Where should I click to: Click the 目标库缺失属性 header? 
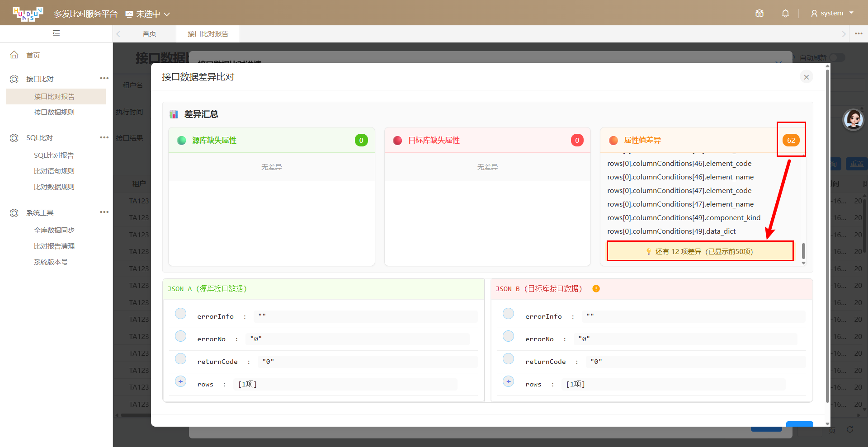(487, 140)
